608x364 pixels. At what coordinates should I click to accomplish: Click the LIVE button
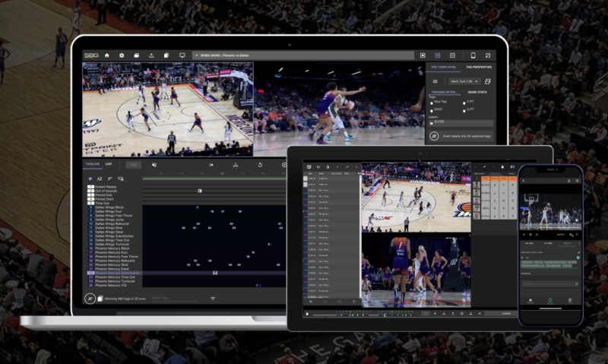click(x=133, y=164)
